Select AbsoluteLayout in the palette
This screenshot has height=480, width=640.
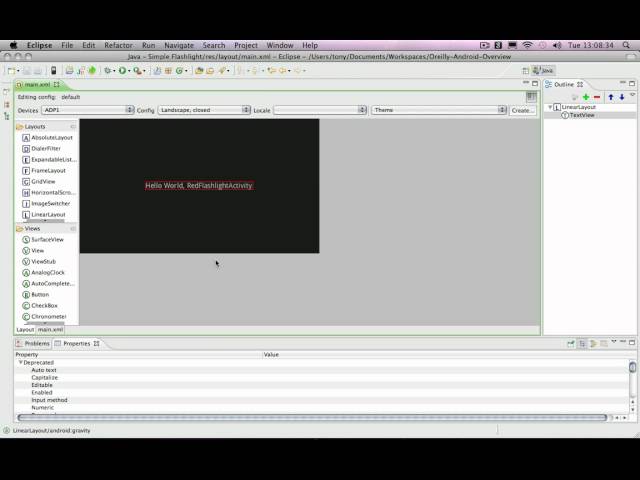coord(47,138)
